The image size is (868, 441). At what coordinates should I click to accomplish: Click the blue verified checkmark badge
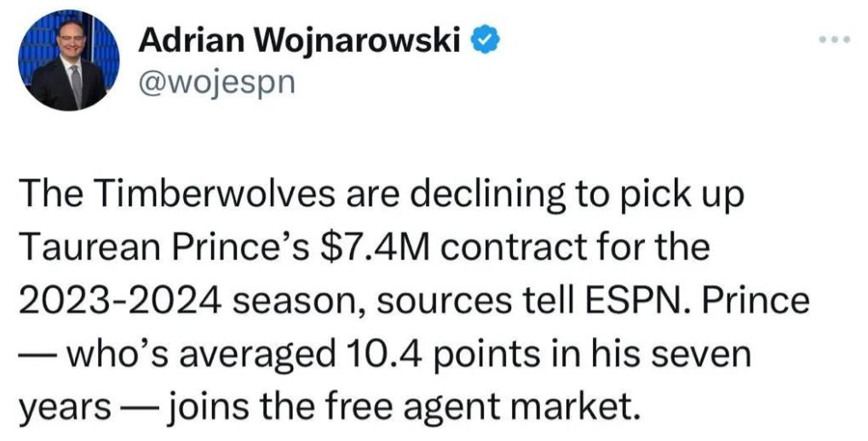click(x=486, y=42)
